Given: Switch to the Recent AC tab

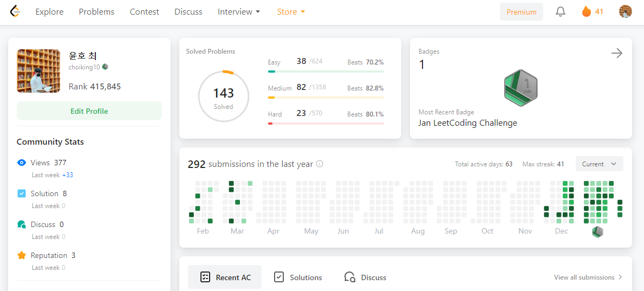Looking at the screenshot, I should 225,277.
